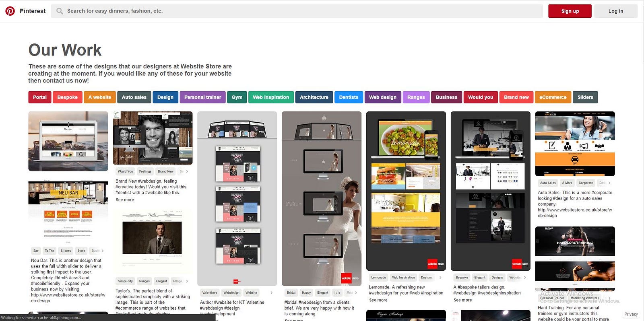Click the small Lemonade tag chip

[378, 277]
